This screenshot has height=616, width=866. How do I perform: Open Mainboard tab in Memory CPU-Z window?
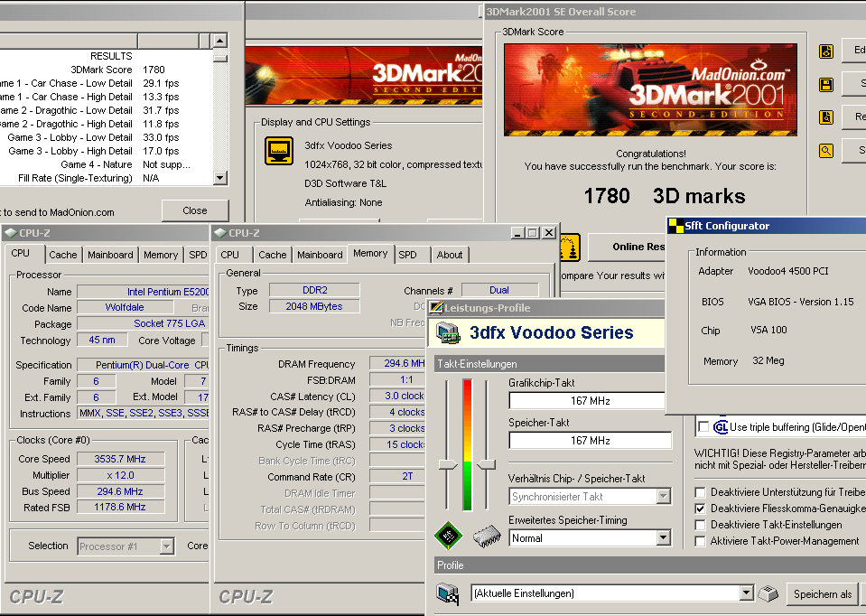(320, 255)
